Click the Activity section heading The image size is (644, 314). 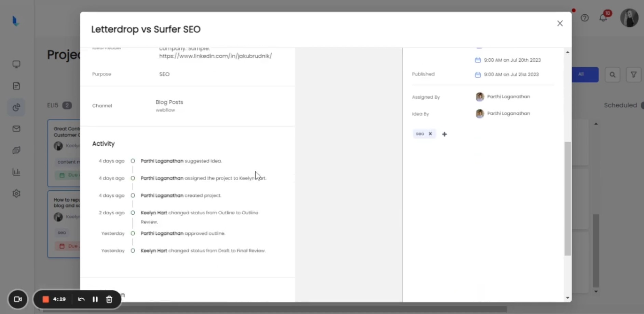point(104,144)
